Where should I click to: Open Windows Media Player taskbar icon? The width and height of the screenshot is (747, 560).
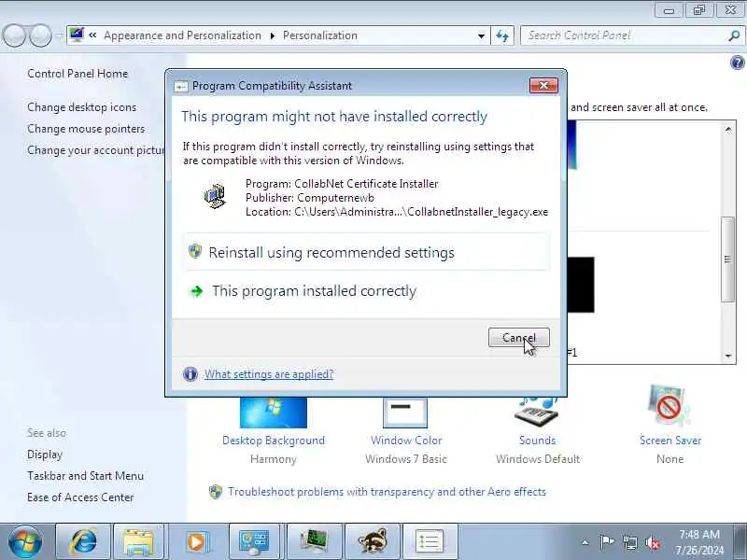[196, 541]
